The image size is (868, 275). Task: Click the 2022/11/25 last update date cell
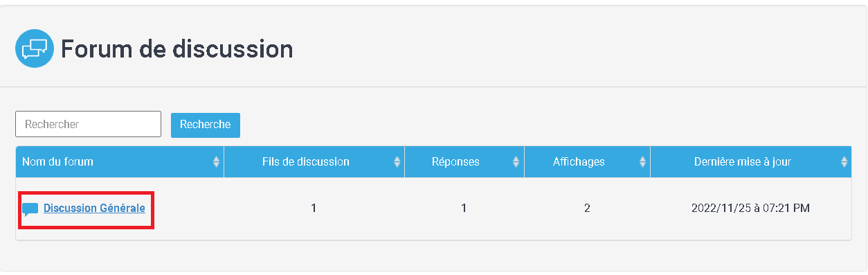pos(750,208)
